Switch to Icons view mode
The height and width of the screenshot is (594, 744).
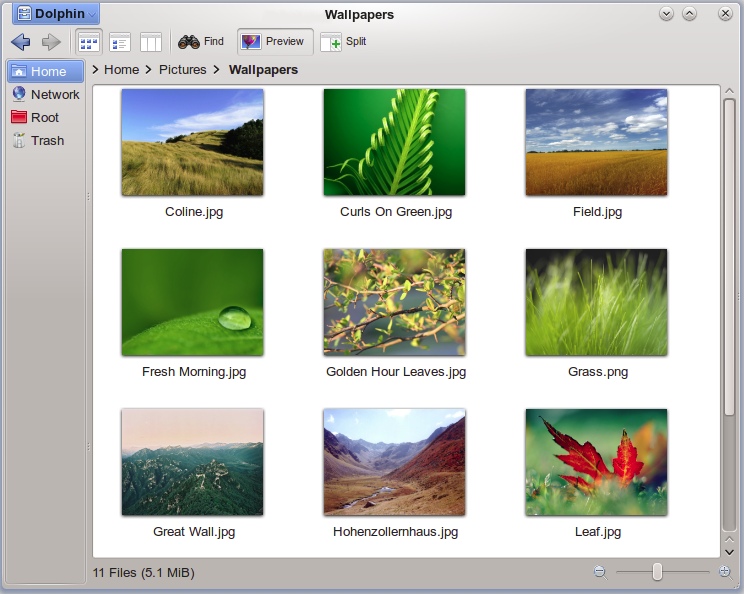pyautogui.click(x=89, y=42)
